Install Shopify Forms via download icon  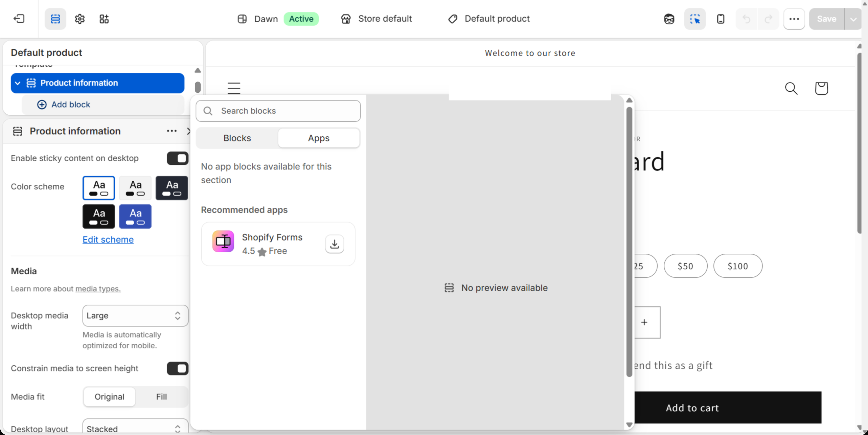point(335,244)
